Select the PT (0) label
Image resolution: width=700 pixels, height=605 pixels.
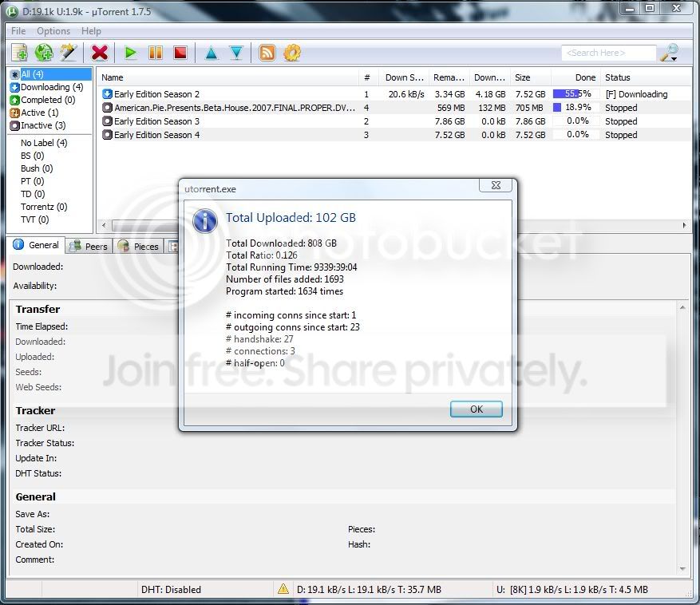(x=32, y=181)
